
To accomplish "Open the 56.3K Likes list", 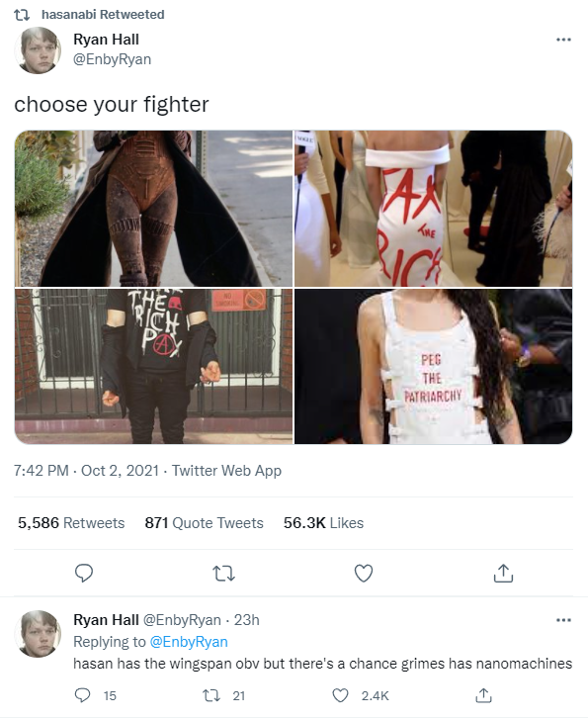I will tap(323, 523).
